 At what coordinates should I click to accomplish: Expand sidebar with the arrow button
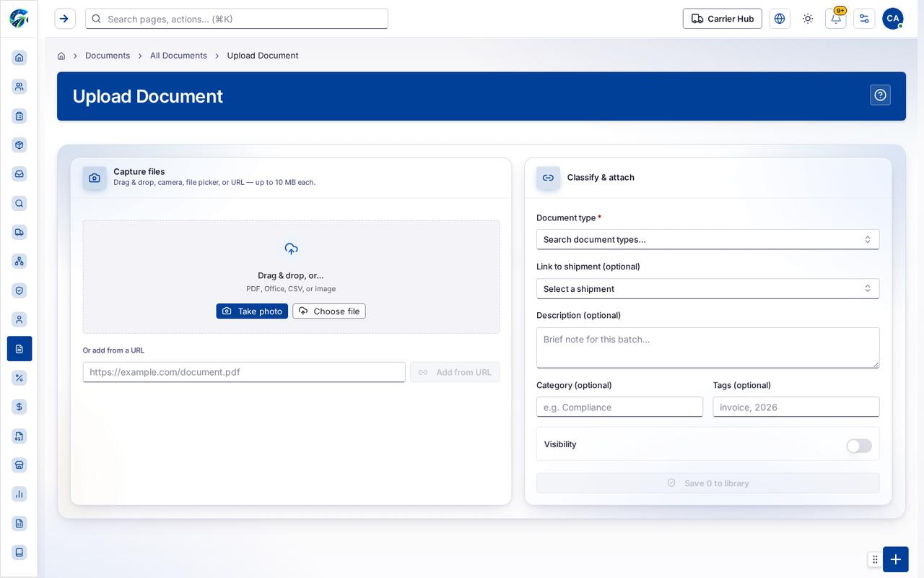tap(65, 19)
